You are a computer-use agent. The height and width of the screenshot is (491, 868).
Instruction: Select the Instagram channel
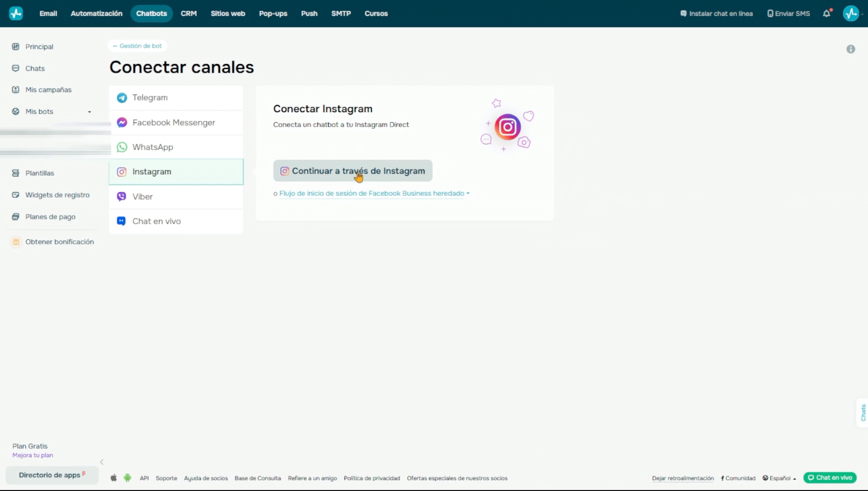click(176, 172)
